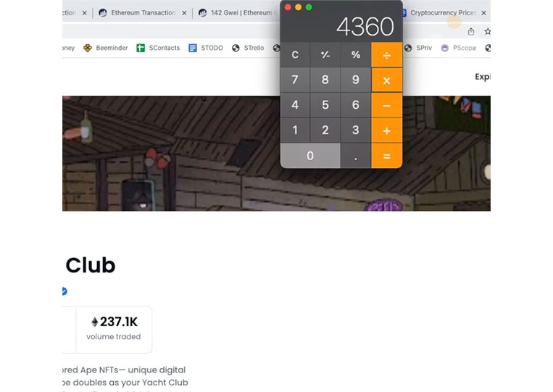Click the share icon in the address bar

tap(471, 31)
